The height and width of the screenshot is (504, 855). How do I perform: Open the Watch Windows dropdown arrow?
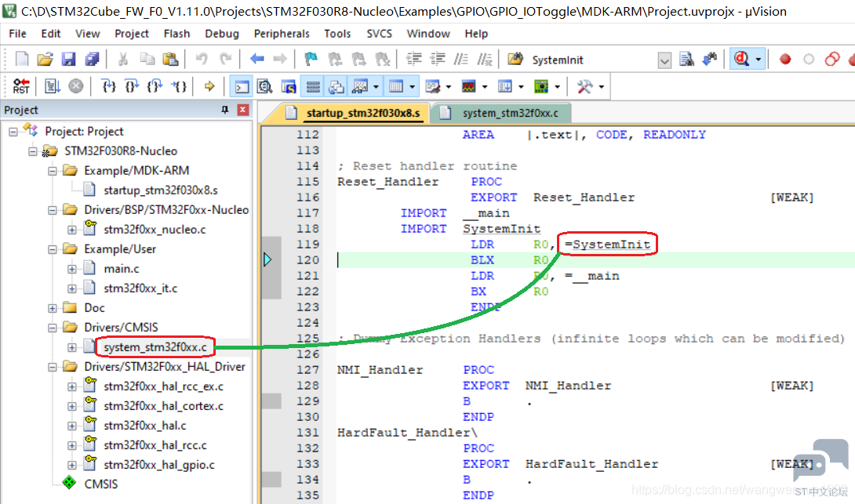376,87
